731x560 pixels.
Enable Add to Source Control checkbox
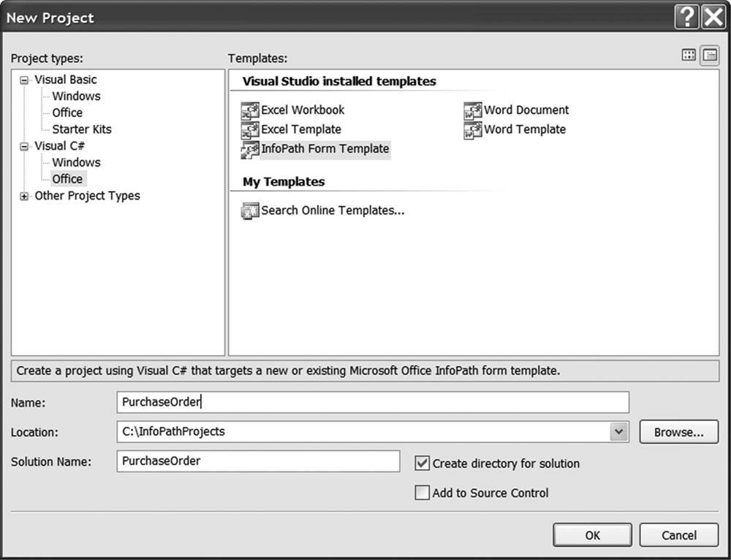tap(422, 493)
